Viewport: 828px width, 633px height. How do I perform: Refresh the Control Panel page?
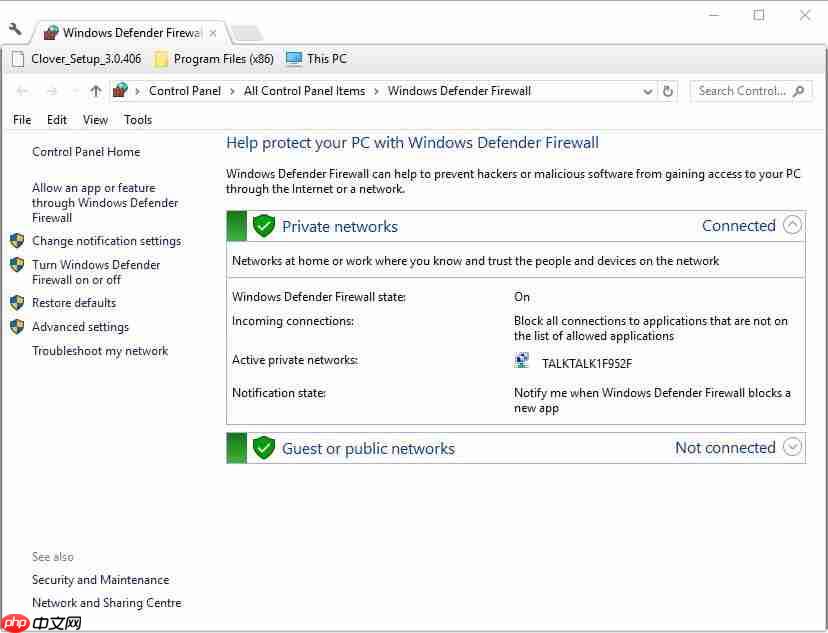point(667,91)
